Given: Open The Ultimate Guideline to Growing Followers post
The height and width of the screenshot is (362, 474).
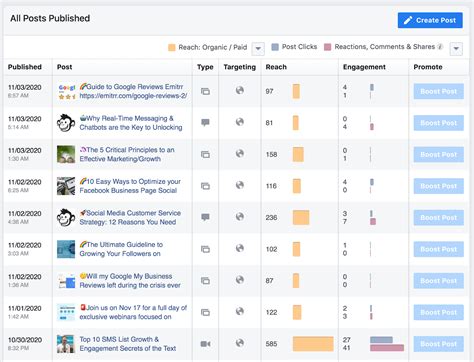Looking at the screenshot, I should (121, 249).
